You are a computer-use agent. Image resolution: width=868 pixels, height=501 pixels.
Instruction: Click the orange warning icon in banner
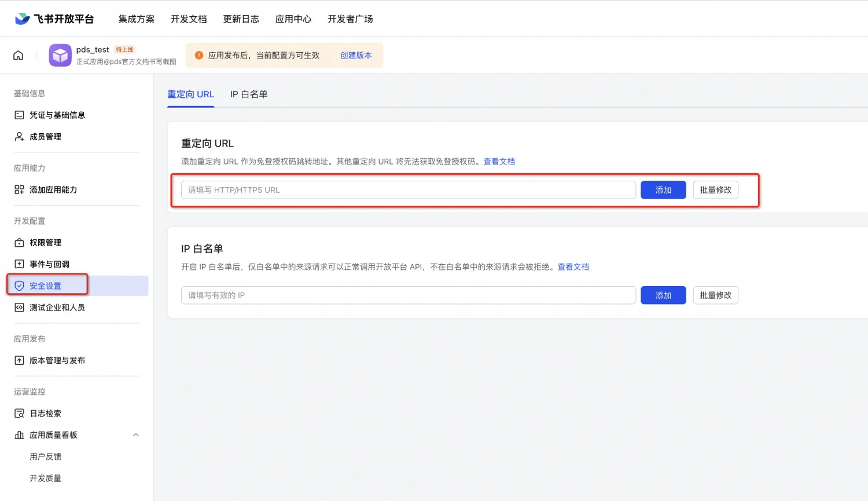click(199, 55)
